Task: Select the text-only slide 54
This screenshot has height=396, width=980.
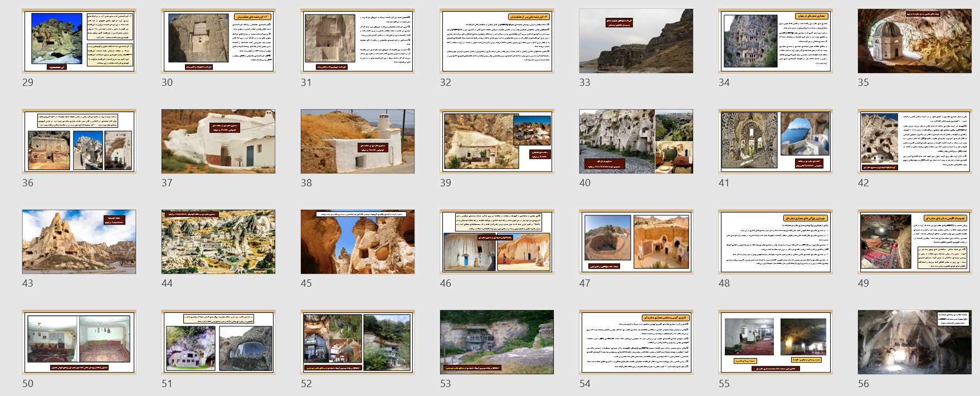Action: point(636,342)
